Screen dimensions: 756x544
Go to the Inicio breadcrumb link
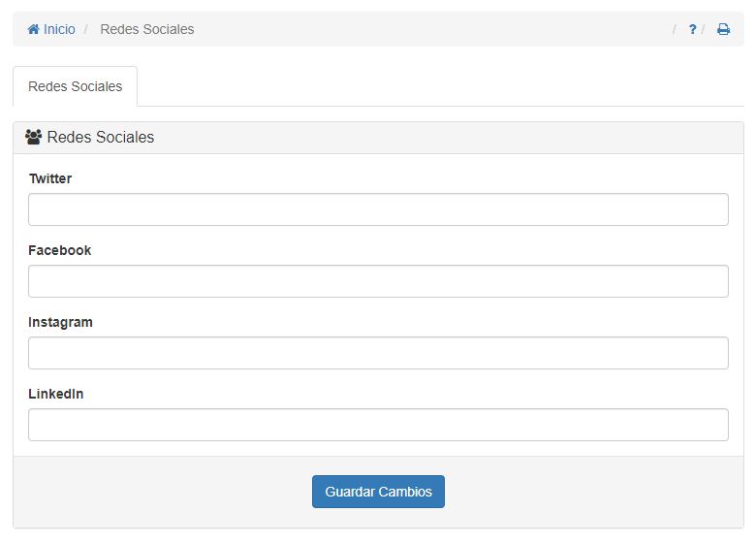pos(58,30)
